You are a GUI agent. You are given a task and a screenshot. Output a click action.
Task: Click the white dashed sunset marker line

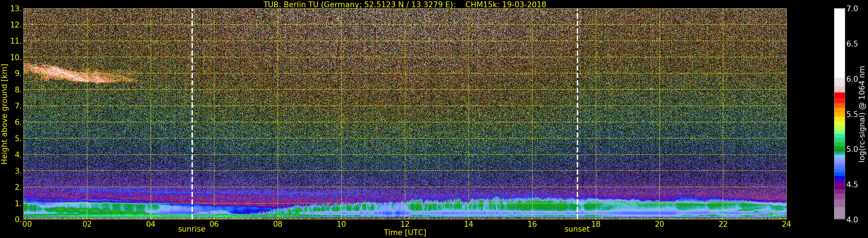578,114
